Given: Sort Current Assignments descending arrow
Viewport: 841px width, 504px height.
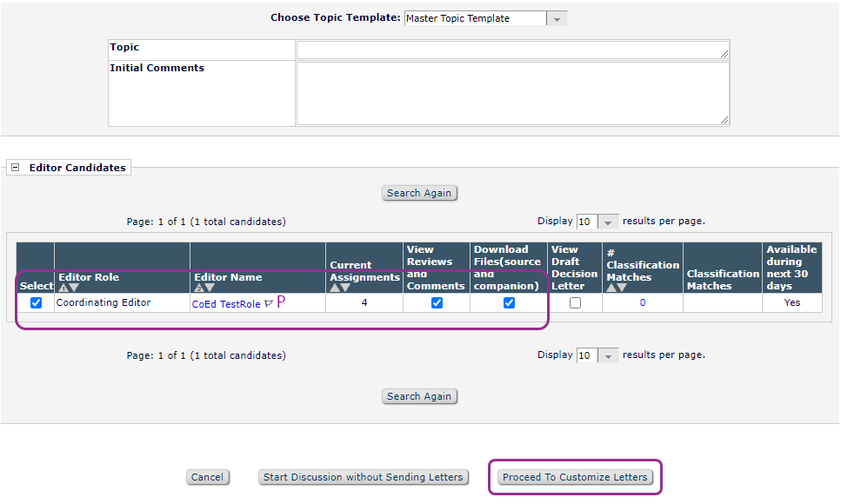Looking at the screenshot, I should point(345,288).
